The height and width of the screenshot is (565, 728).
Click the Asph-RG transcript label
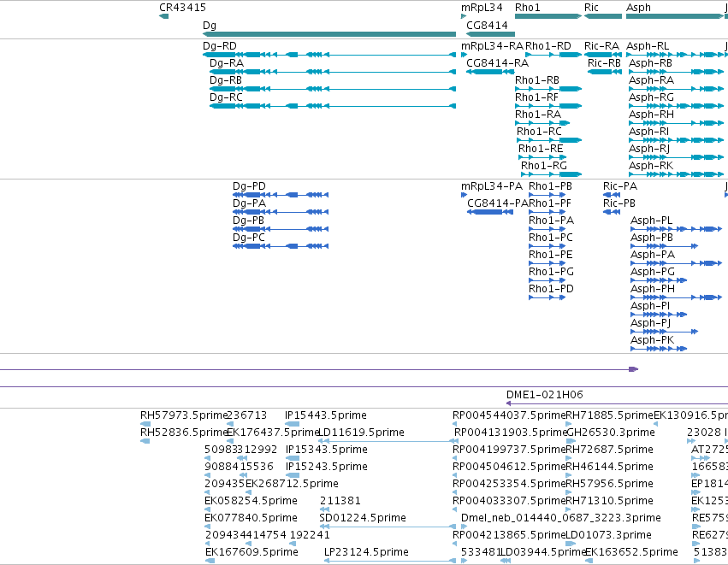pyautogui.click(x=651, y=97)
